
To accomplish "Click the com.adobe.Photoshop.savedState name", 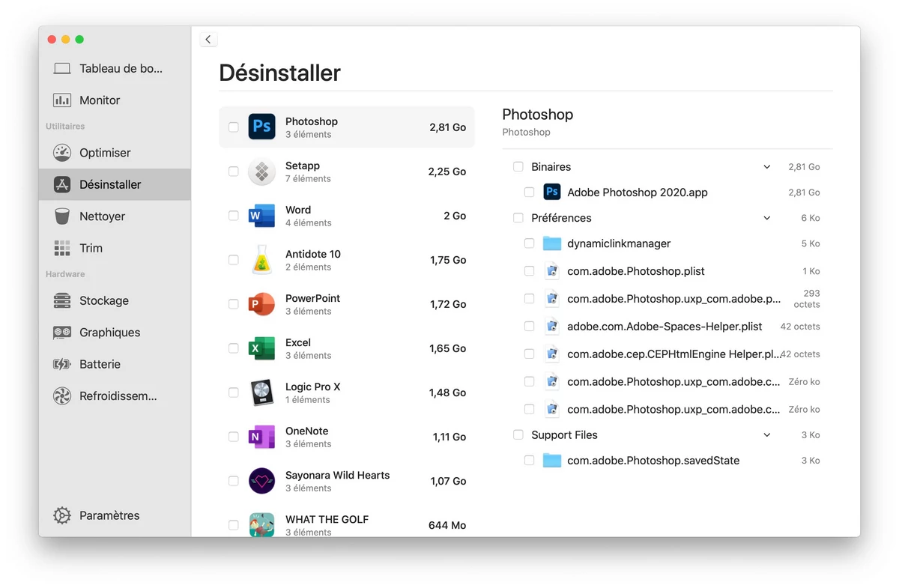I will coord(653,461).
